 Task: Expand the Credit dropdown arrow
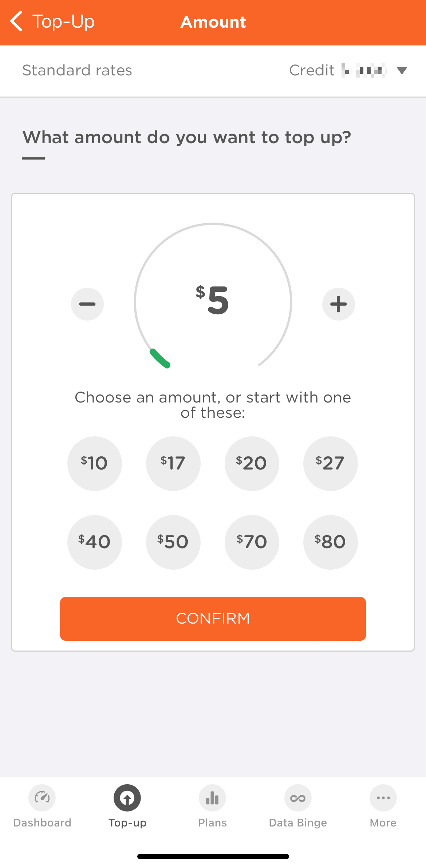click(x=402, y=71)
